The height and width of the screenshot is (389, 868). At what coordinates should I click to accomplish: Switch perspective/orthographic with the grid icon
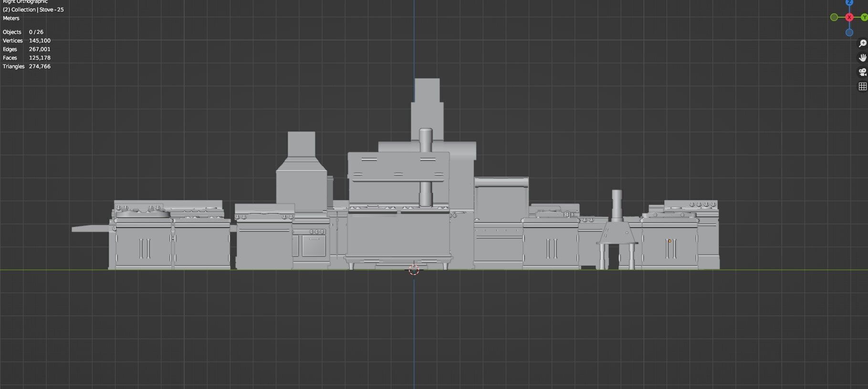pyautogui.click(x=862, y=86)
